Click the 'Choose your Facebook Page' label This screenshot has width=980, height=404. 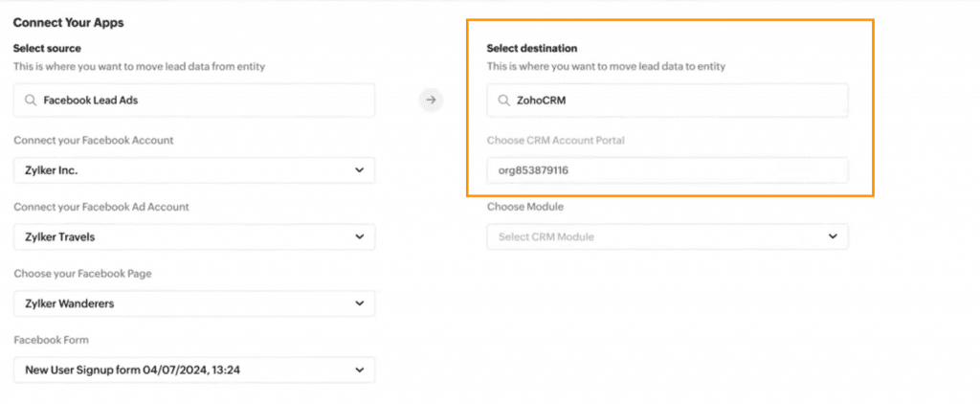(x=82, y=273)
